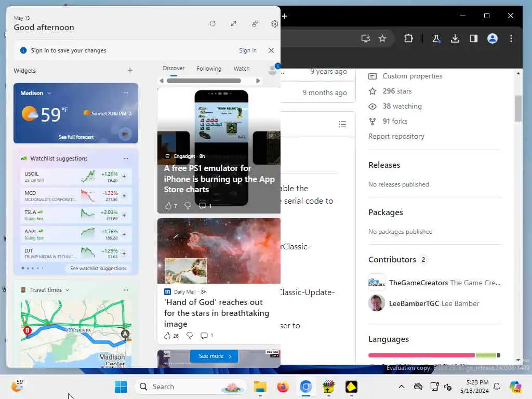Dislike the 'Hand of God' article

click(x=190, y=336)
